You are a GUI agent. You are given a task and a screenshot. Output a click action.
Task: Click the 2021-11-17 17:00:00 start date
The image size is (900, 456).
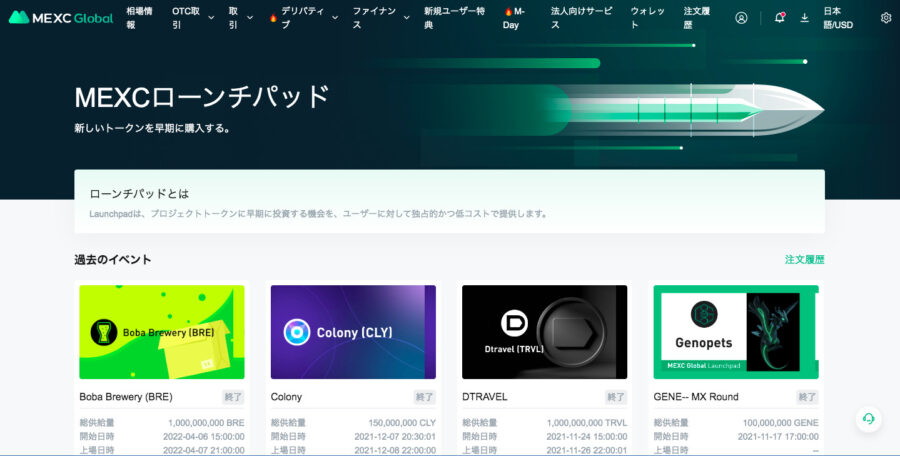[778, 436]
